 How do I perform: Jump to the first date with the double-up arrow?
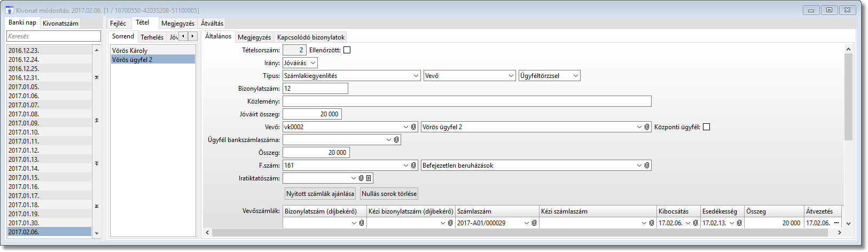(x=97, y=77)
